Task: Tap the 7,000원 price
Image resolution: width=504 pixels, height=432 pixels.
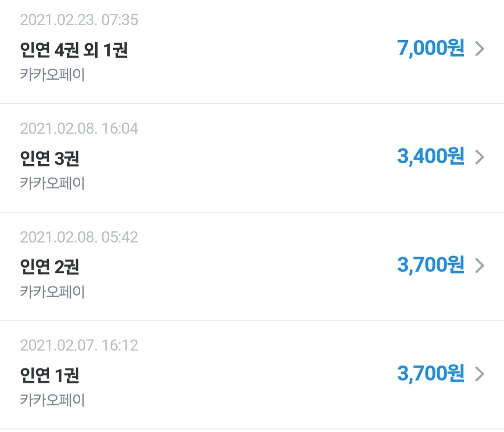Action: 431,48
